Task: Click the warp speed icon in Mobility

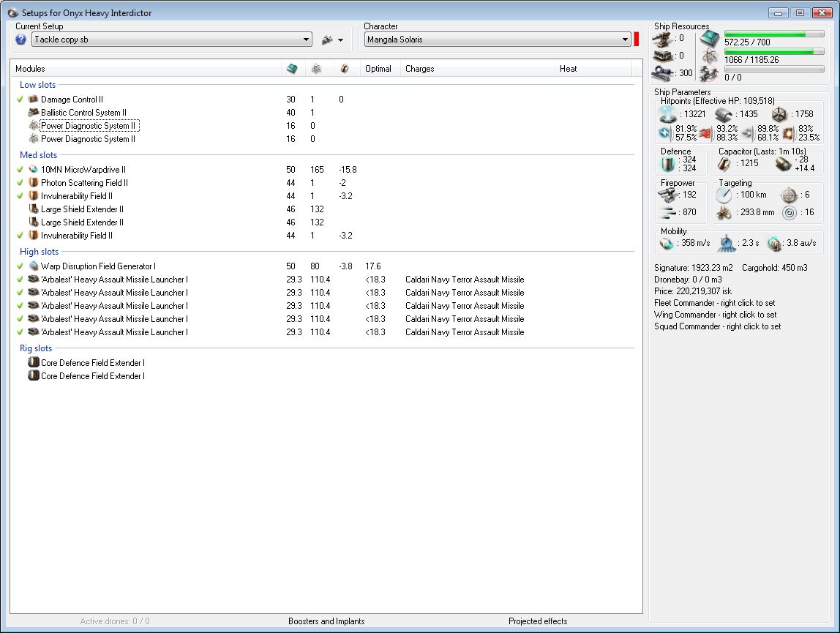Action: click(775, 243)
